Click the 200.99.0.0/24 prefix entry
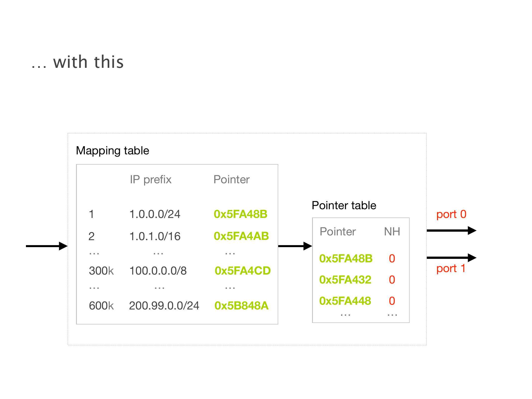This screenshot has height=399, width=532. 164,306
